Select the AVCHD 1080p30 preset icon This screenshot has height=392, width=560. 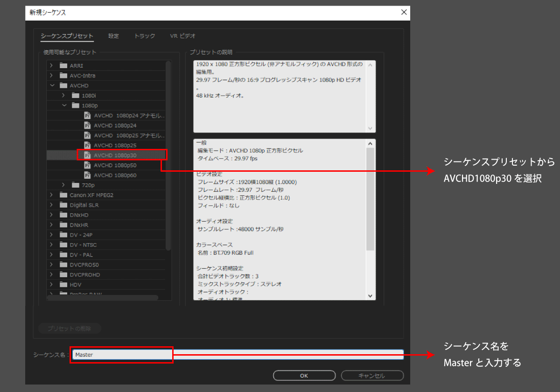[x=87, y=155]
